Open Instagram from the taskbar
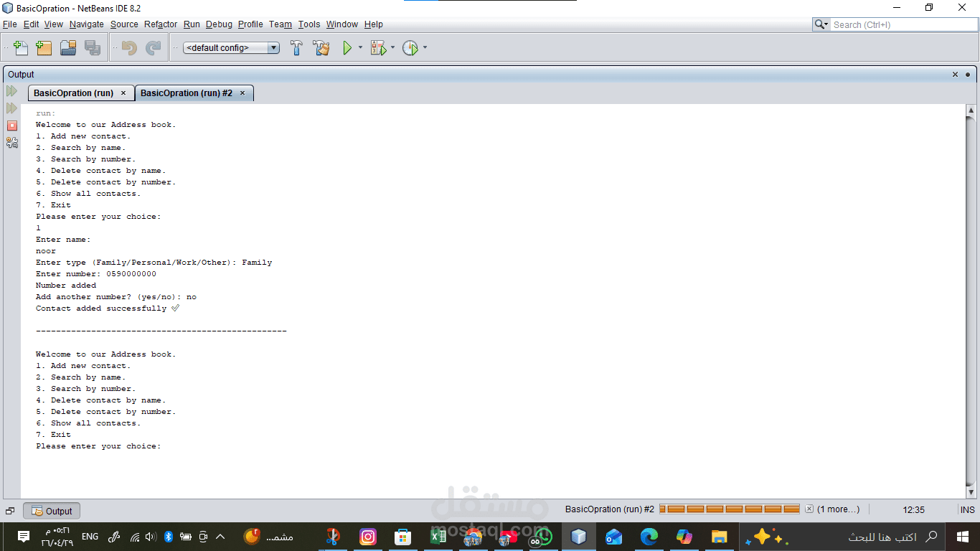Screen dimensions: 980x551 pyautogui.click(x=368, y=537)
